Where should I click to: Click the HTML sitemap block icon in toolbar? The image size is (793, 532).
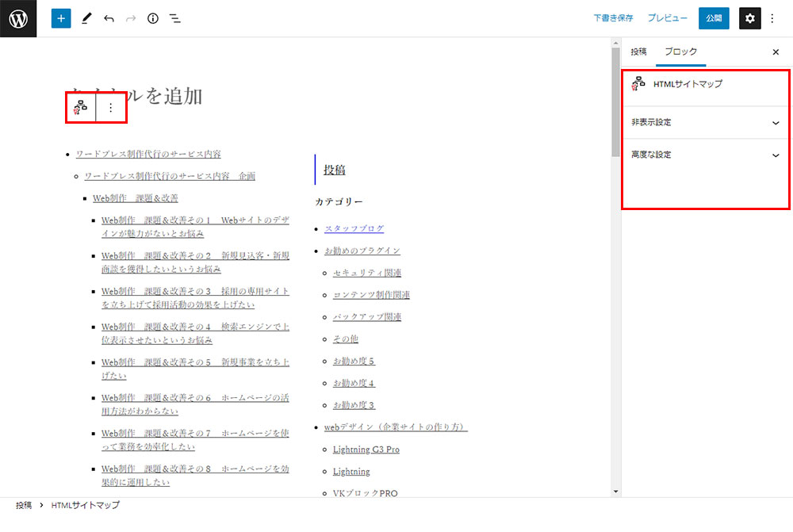click(x=80, y=108)
